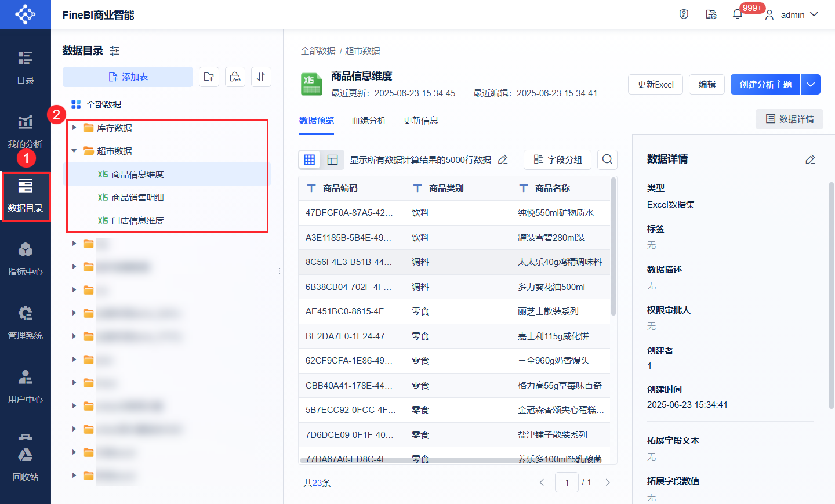The height and width of the screenshot is (504, 835).
Task: Open 用户中心 in the sidebar
Action: [26, 387]
